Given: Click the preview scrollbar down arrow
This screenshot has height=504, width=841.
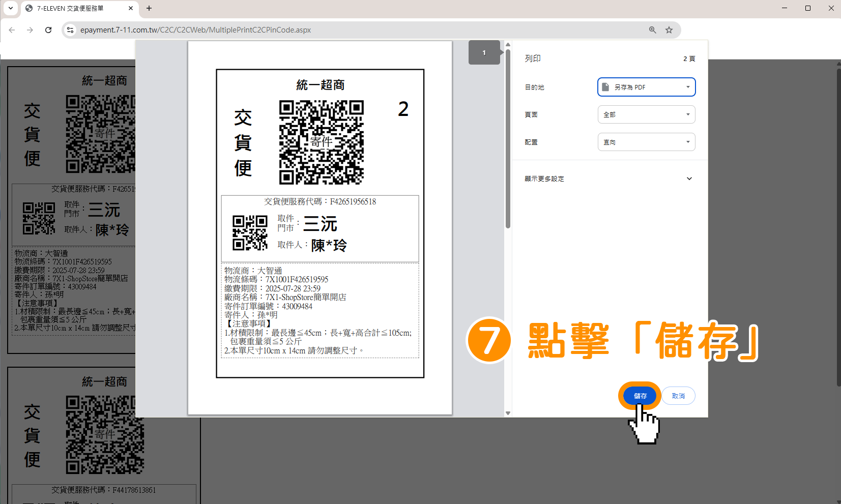Looking at the screenshot, I should click(x=508, y=413).
